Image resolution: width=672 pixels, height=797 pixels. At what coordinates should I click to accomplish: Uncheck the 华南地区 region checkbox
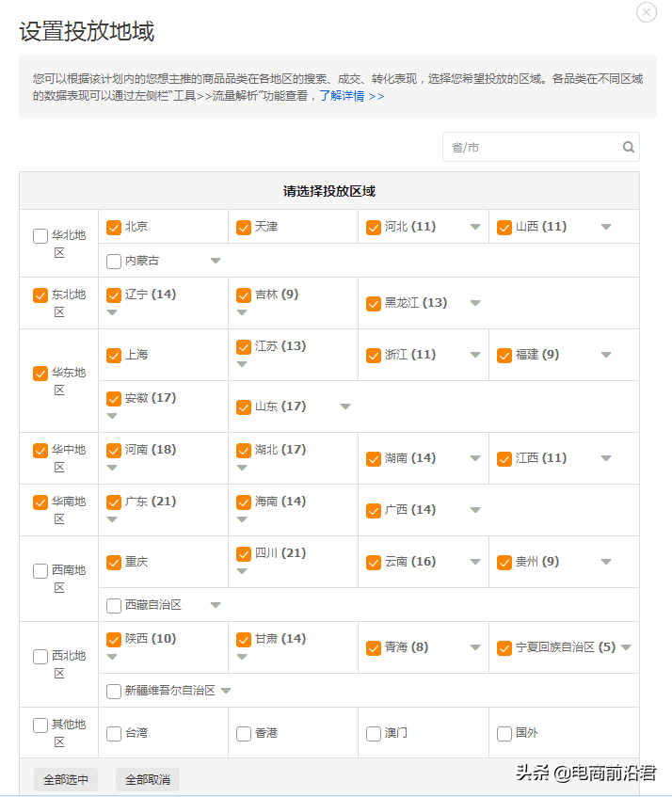point(40,502)
